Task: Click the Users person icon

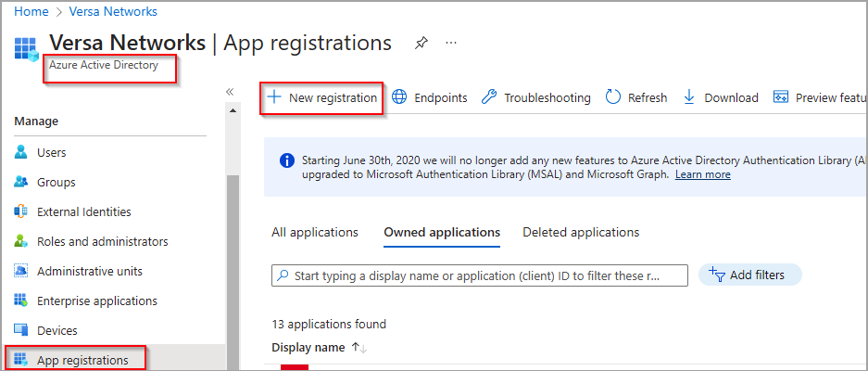Action: (21, 152)
